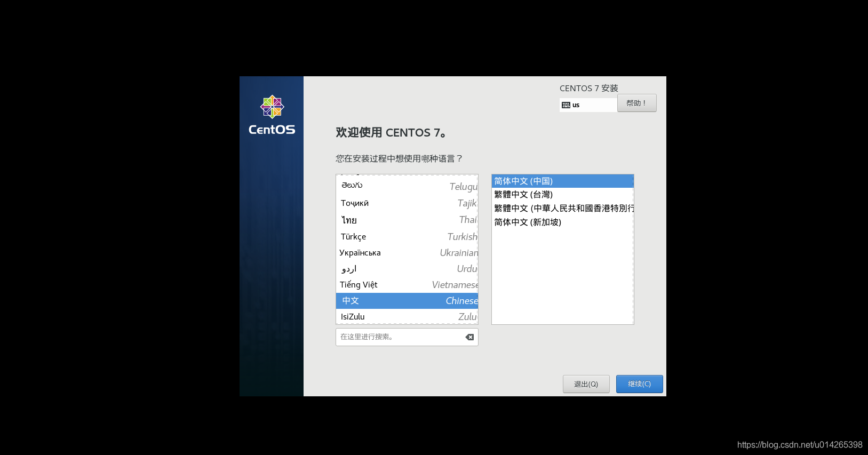Click the CentOS logo in the sidebar
The image size is (868, 455).
272,115
